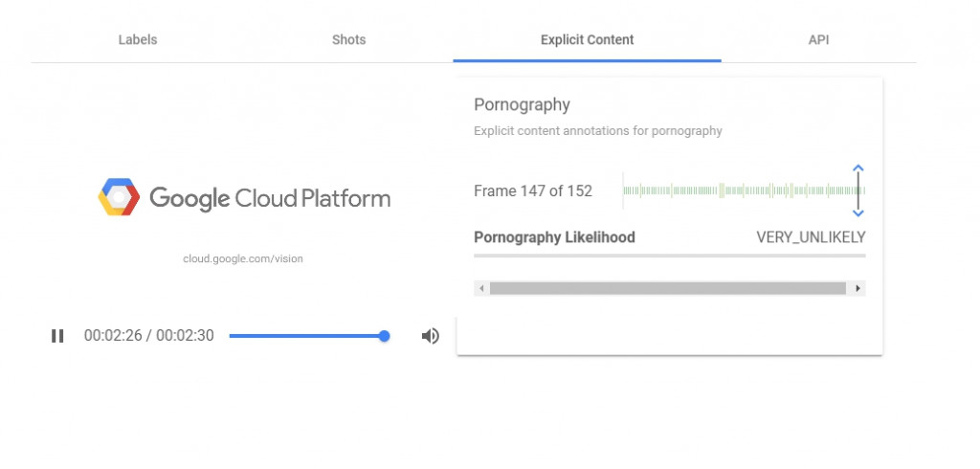Viewport: 980px width, 469px height.
Task: Click the Pornography Likelihood label
Action: coord(554,237)
